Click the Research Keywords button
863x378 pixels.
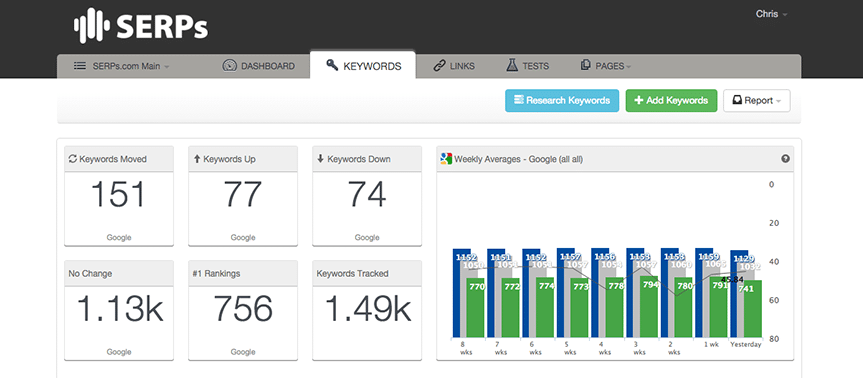coord(562,101)
